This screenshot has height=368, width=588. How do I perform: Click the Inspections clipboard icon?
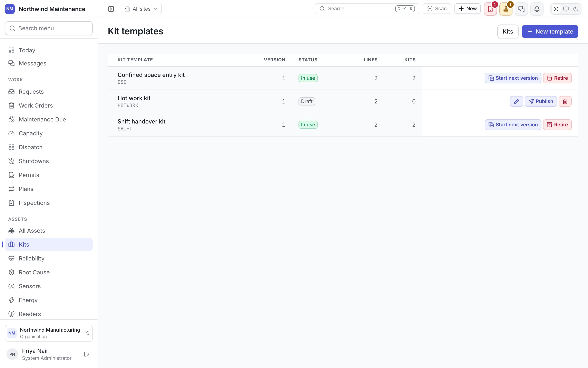pyautogui.click(x=11, y=203)
